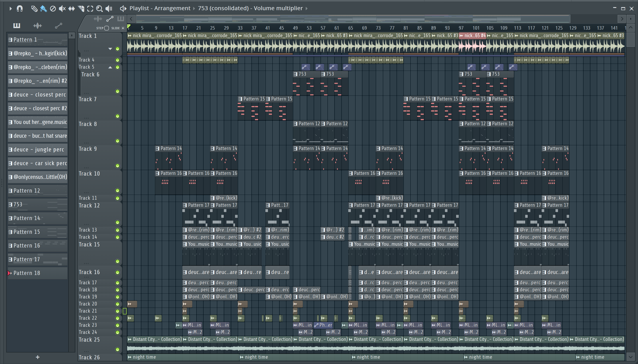Show audio clips in the picker panel
Image resolution: width=638 pixels, height=364 pixels.
(x=37, y=25)
